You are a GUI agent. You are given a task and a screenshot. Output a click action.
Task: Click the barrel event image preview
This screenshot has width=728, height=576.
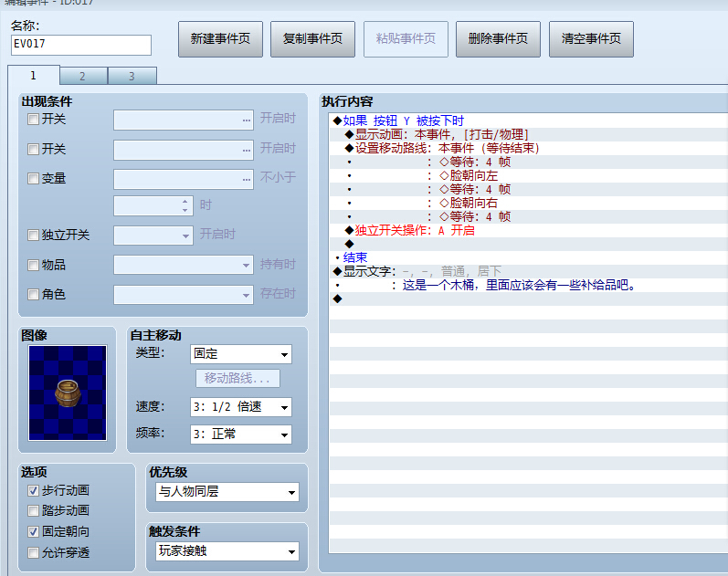[68, 393]
